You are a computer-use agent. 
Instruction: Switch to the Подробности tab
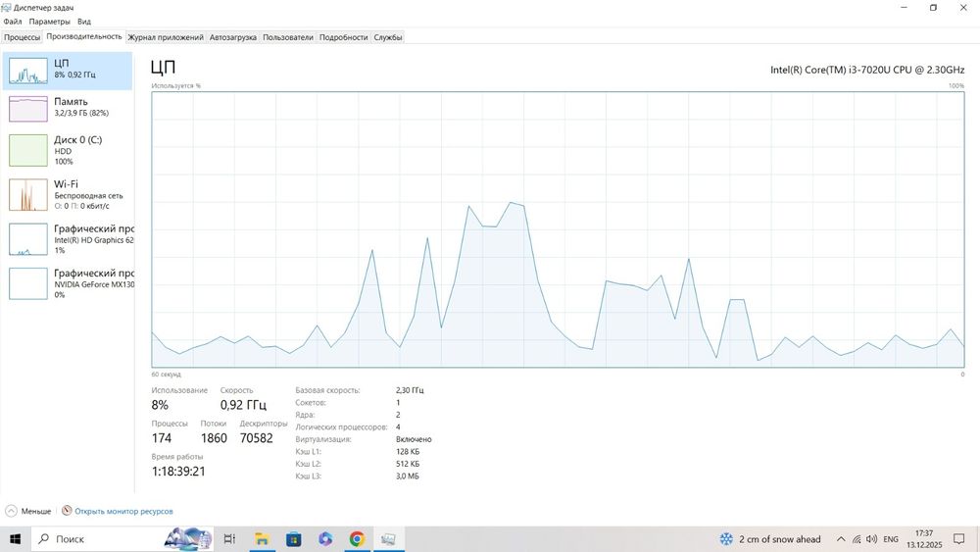[x=343, y=37]
